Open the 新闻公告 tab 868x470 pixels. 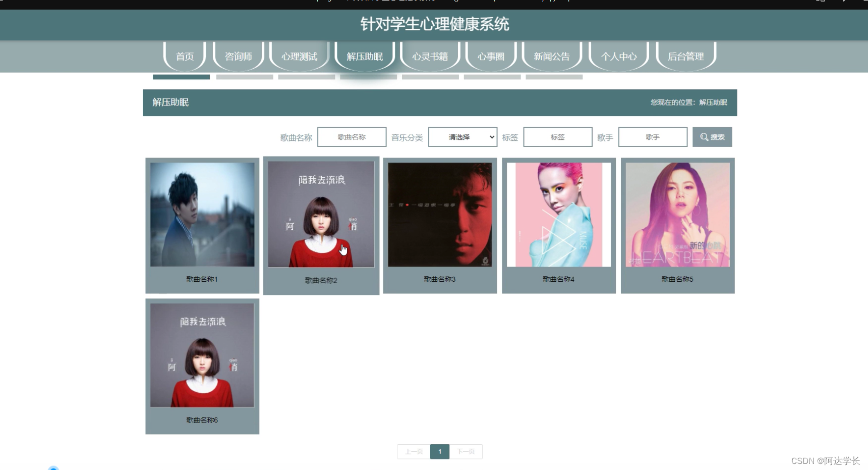(552, 56)
